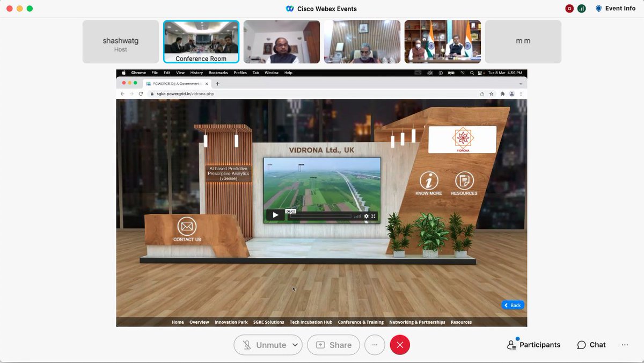This screenshot has width=644, height=363.
Task: Open SGKC Solutions in the footer nav
Action: tap(269, 322)
